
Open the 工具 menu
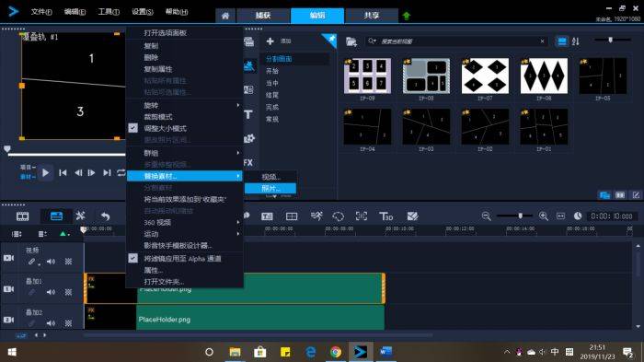point(109,12)
